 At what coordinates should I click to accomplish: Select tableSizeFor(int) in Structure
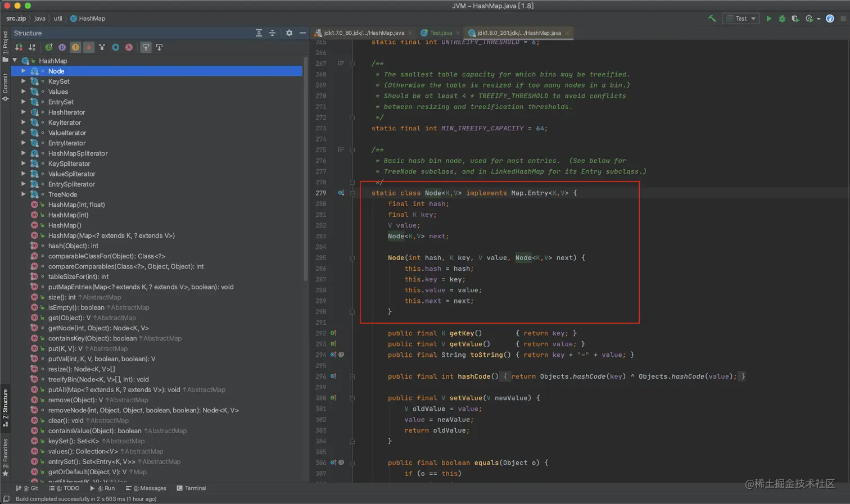(x=78, y=277)
